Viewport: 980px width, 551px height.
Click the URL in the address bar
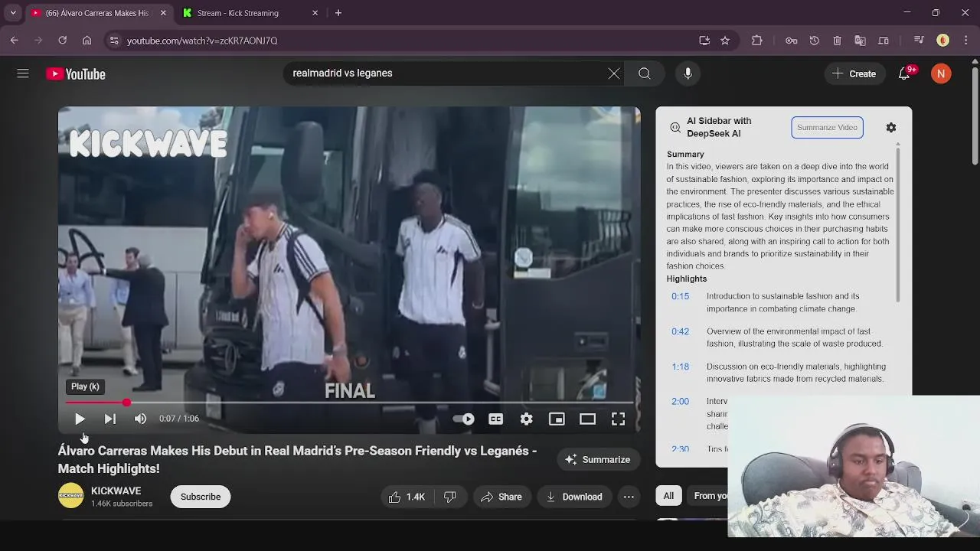coord(202,41)
